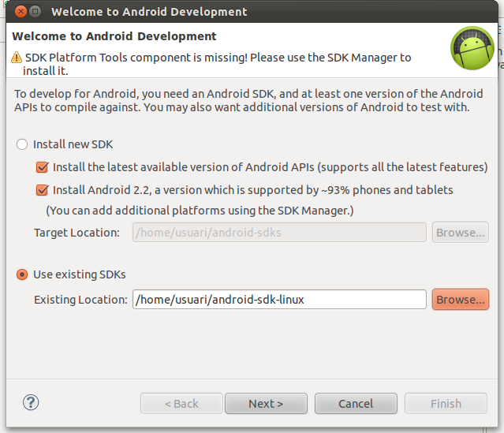Browse for the existing SDK location
Viewport: 504px width, 433px height.
click(460, 300)
